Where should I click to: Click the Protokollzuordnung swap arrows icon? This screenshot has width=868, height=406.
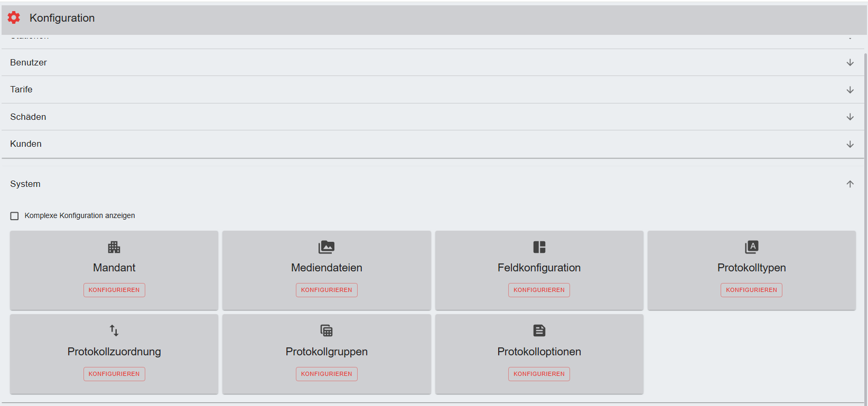(x=114, y=331)
